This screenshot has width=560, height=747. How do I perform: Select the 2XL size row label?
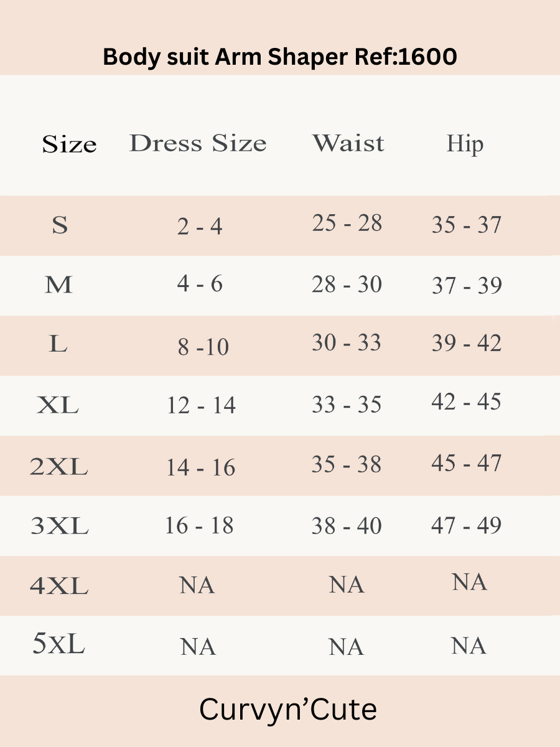click(58, 466)
